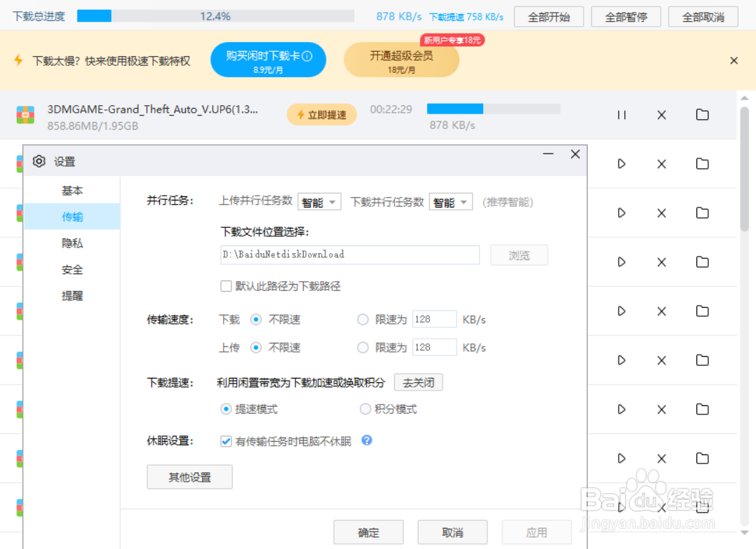Click the 全部取消 button
Viewport: 756px width, 549px height.
[x=703, y=17]
